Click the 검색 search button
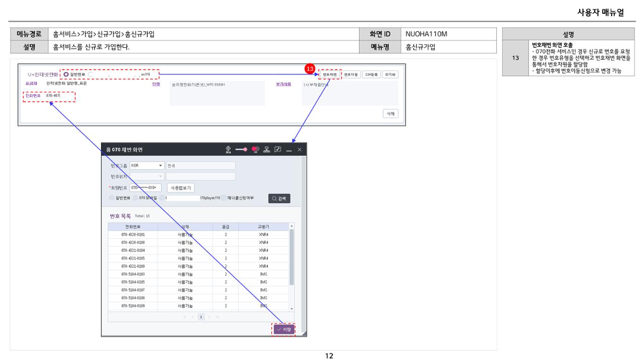644x362 pixels. [279, 198]
